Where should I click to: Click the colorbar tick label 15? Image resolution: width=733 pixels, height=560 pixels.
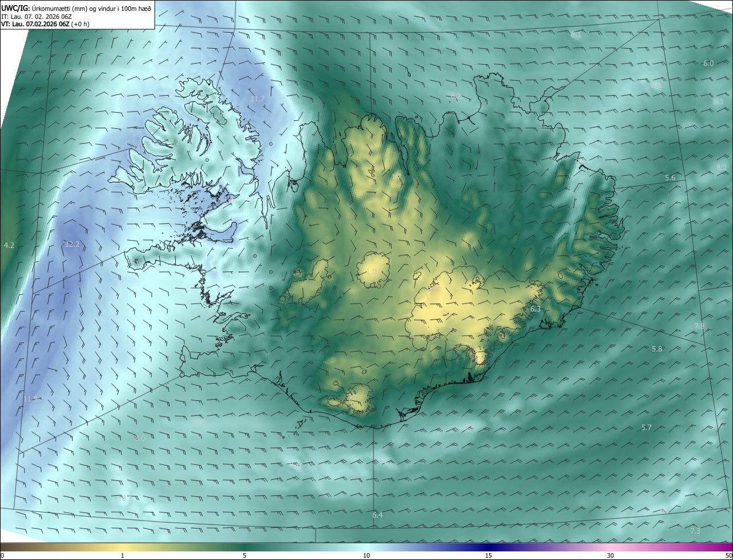(x=488, y=555)
